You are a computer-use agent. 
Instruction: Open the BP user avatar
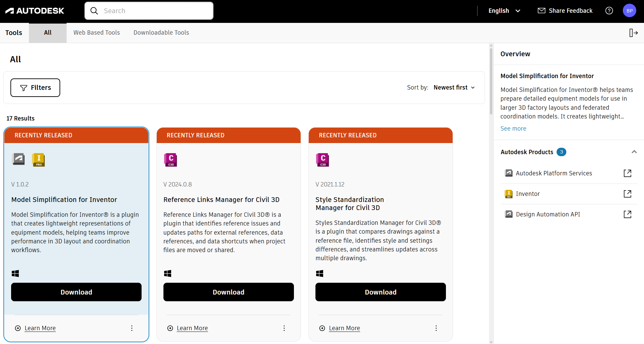(630, 11)
